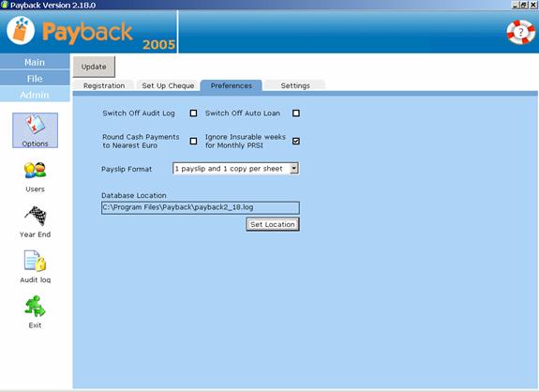The width and height of the screenshot is (539, 392).
Task: Check Round Cash Payments to Nearest Euro
Action: tap(193, 141)
